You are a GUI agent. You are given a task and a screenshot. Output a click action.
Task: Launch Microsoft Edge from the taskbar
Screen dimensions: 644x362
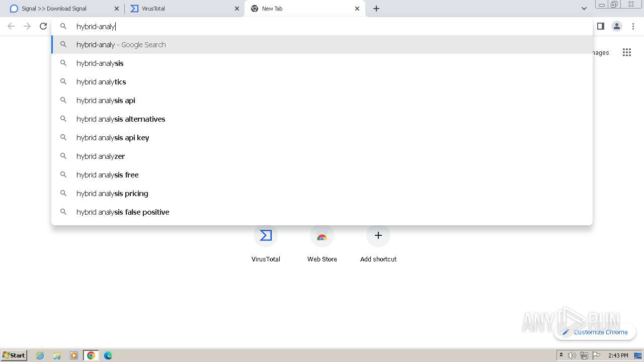click(x=108, y=355)
